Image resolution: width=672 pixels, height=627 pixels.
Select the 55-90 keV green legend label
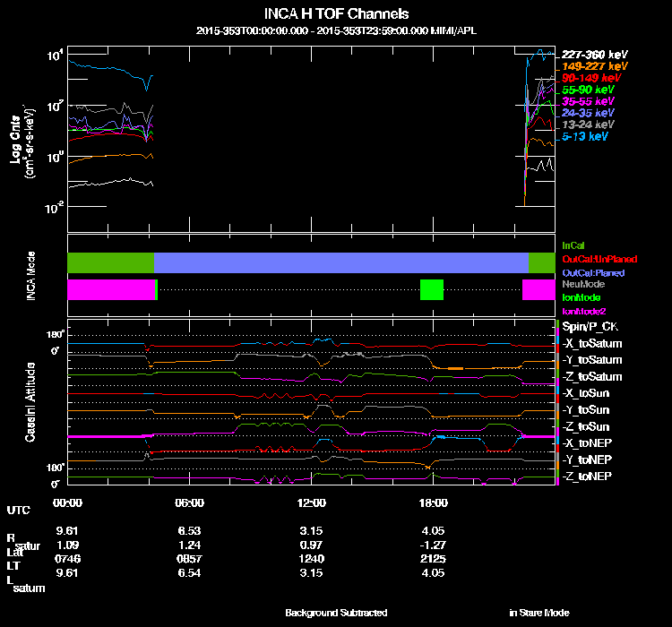click(x=588, y=90)
